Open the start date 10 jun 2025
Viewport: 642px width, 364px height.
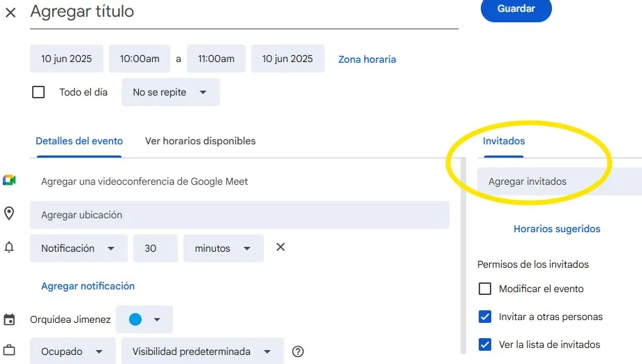point(66,59)
